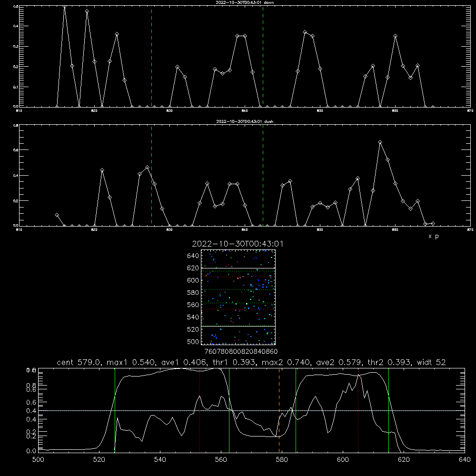476x476 pixels.
Task: Click the 600 label on the thumbnail y-axis
Action: (x=193, y=280)
